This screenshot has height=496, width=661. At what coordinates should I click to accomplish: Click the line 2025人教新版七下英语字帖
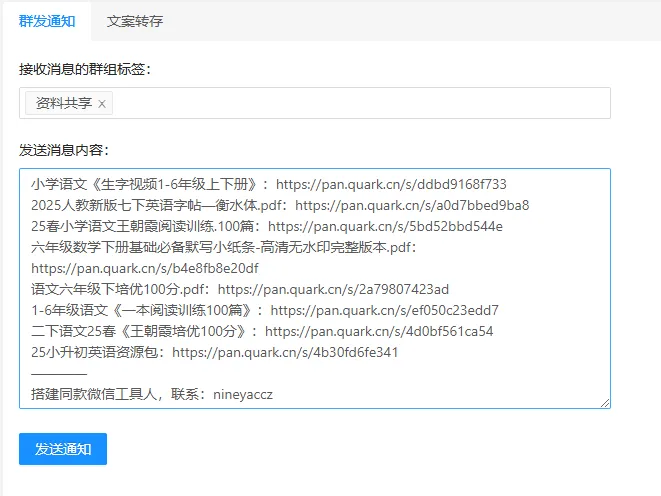[280, 205]
